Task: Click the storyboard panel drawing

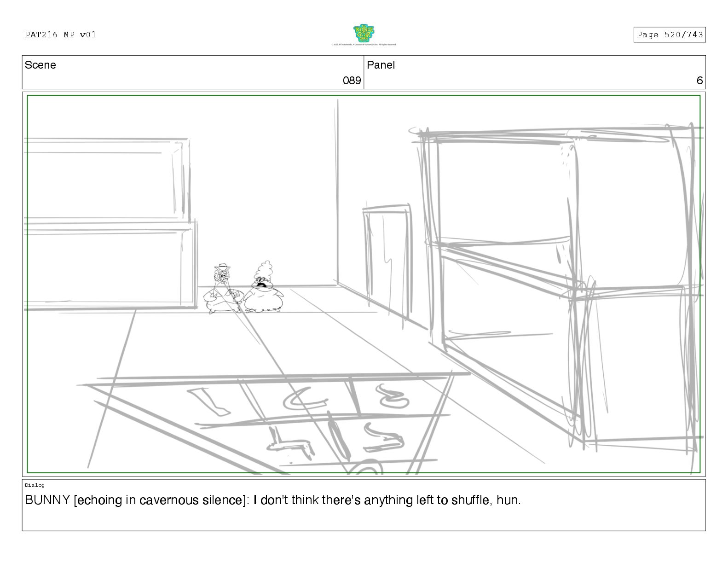Action: [364, 284]
